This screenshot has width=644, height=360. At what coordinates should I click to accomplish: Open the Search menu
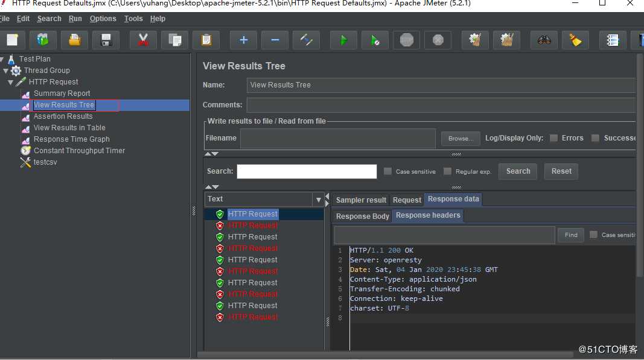click(x=49, y=19)
